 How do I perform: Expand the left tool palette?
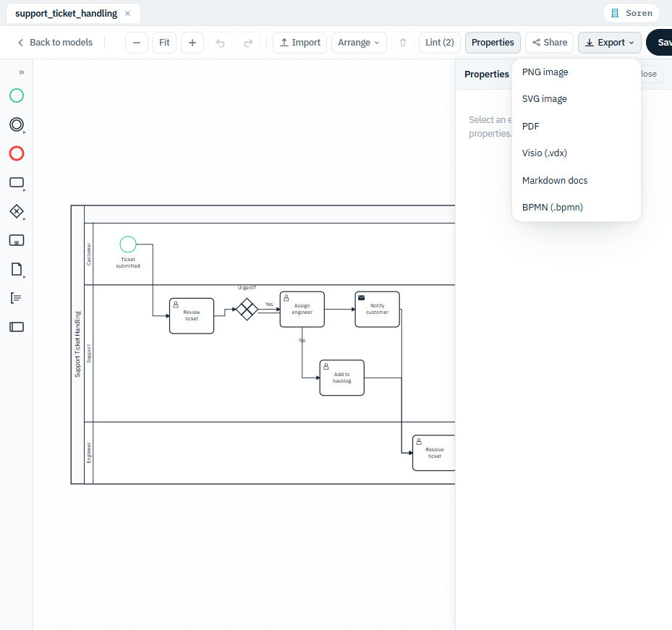coord(22,72)
